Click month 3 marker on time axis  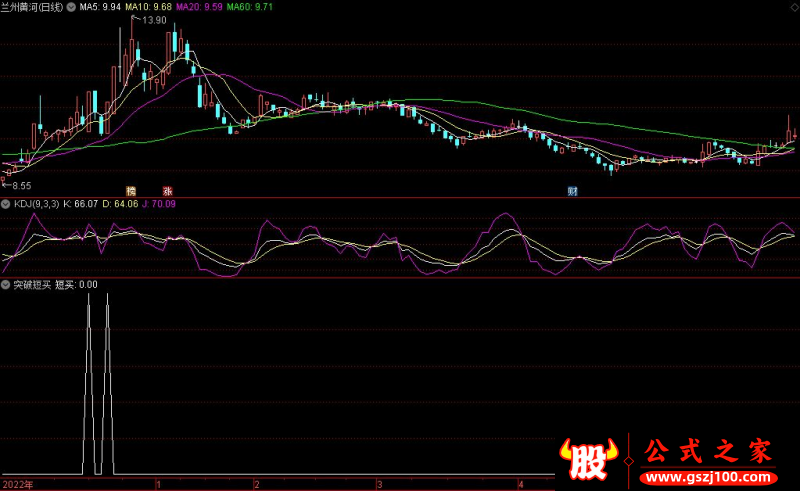(x=379, y=484)
